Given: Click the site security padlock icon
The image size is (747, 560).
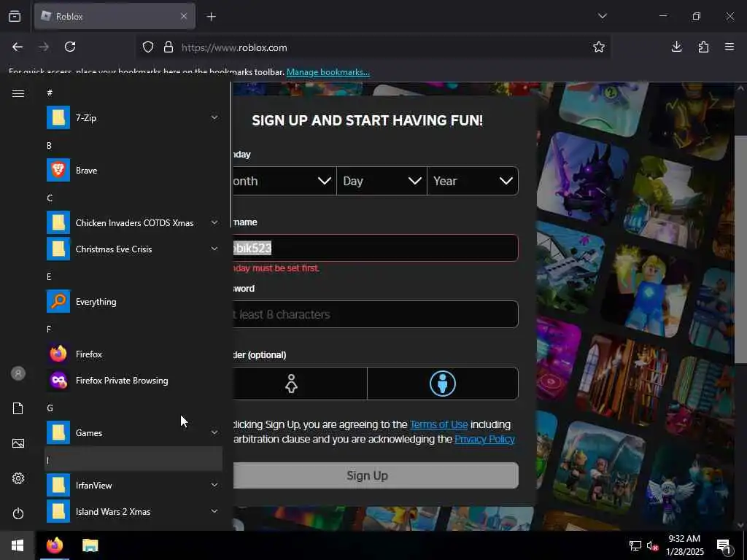Looking at the screenshot, I should pos(169,47).
